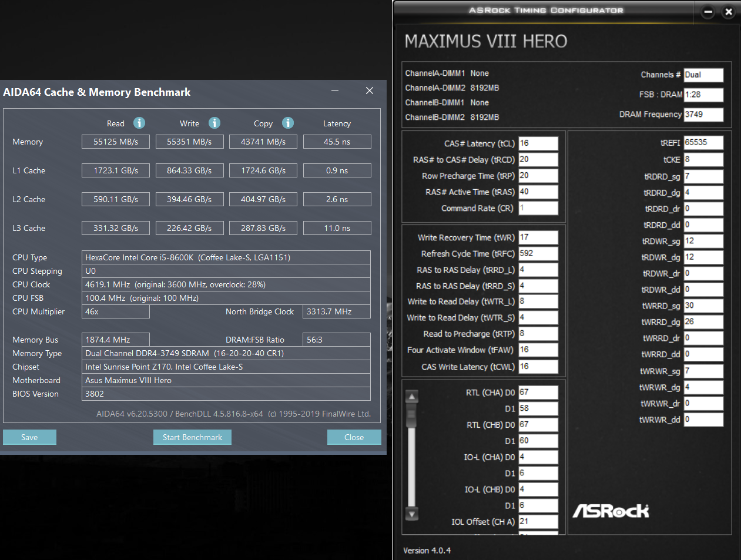This screenshot has width=741, height=560.
Task: Click the ASRock logo
Action: coord(611,511)
